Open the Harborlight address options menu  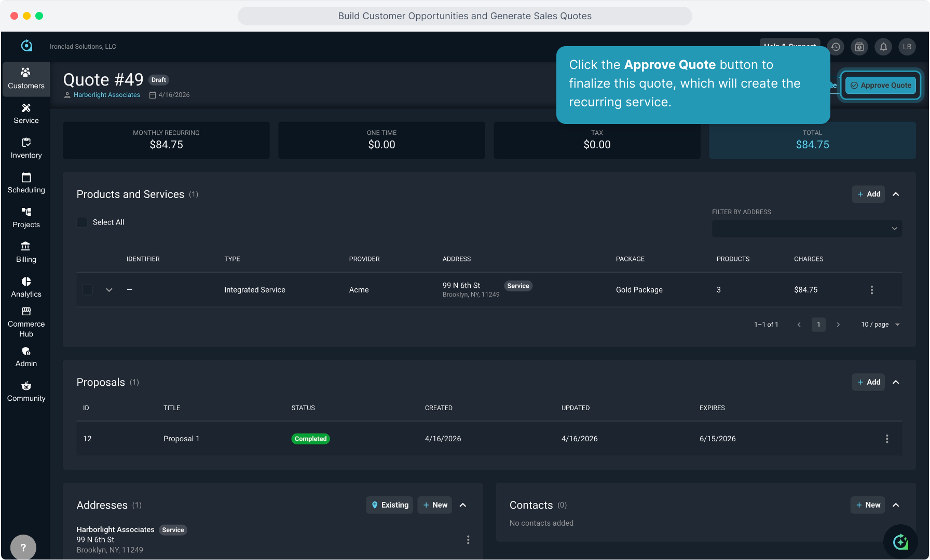468,540
